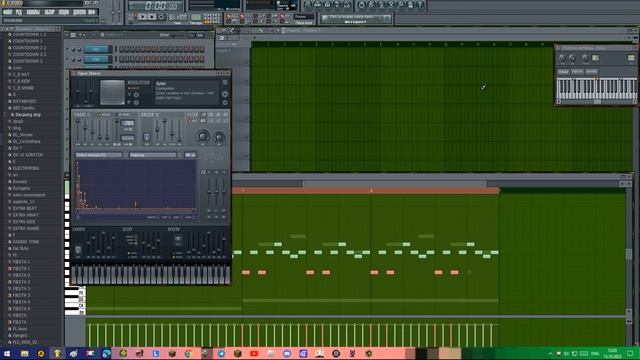Select EXTRA HIHAT sample in browser
640x360 pixels.
tap(25, 215)
